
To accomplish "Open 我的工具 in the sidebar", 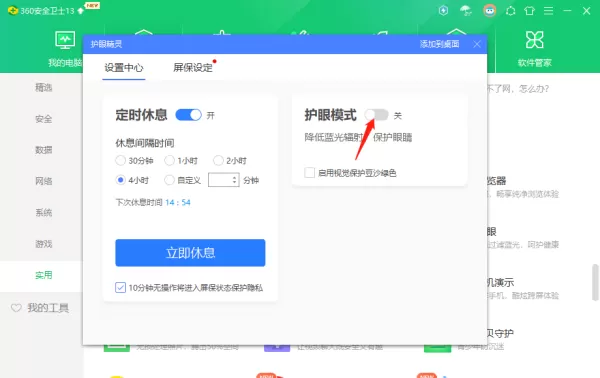I will click(x=48, y=308).
